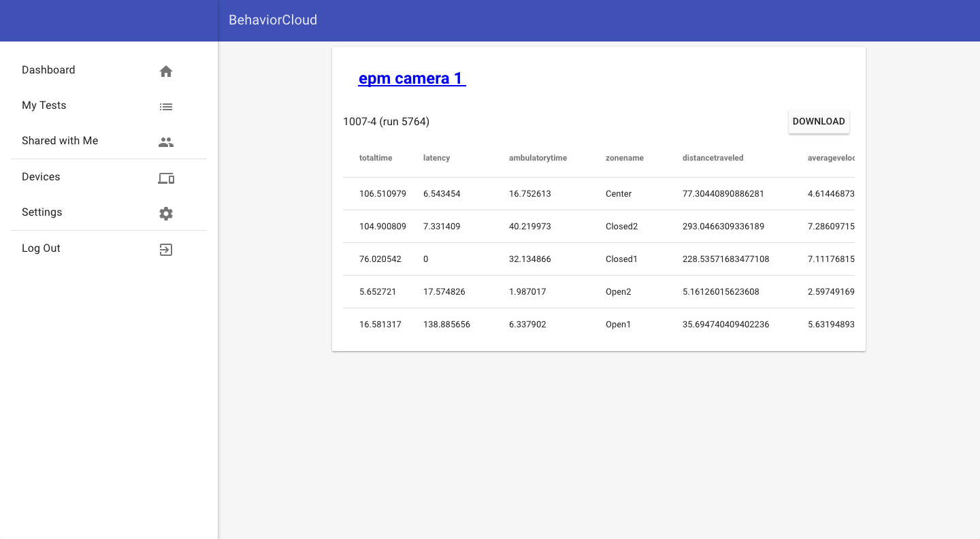
Task: Click totaltime value 76.020542
Action: tap(380, 259)
